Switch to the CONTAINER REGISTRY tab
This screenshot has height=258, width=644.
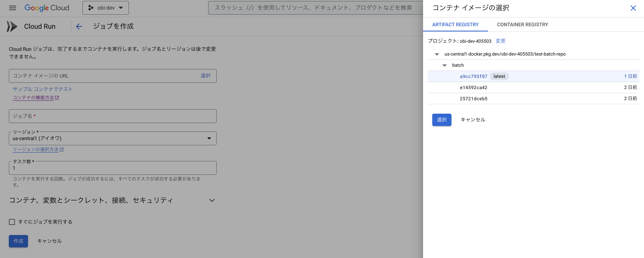pos(522,25)
